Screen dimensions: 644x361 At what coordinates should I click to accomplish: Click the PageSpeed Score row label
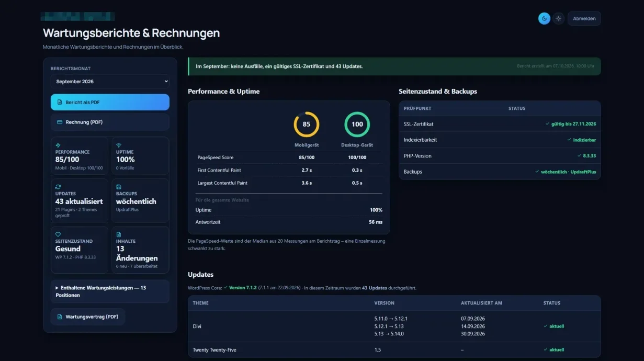coord(216,157)
